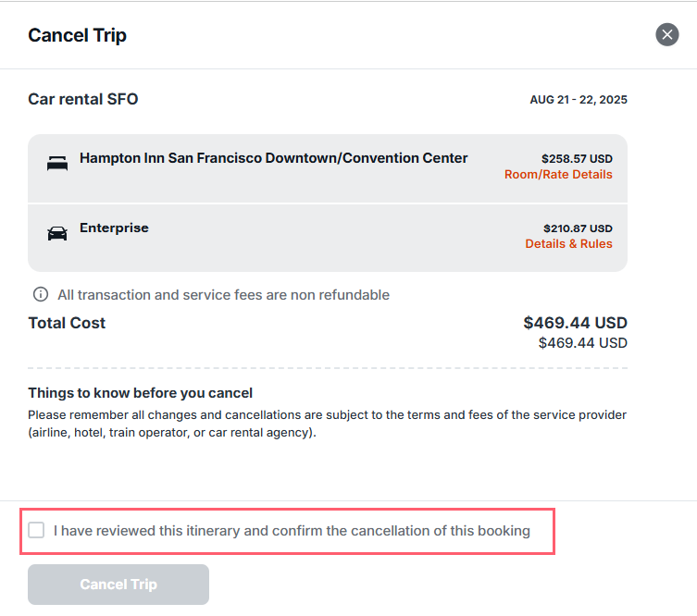Select the Hampton Inn San Francisco hotel name
Image resolution: width=697 pixels, height=616 pixels.
click(x=273, y=158)
